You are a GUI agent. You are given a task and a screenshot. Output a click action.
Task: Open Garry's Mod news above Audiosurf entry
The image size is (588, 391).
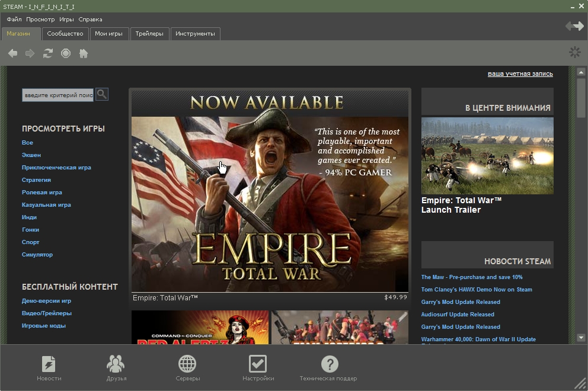(x=461, y=302)
